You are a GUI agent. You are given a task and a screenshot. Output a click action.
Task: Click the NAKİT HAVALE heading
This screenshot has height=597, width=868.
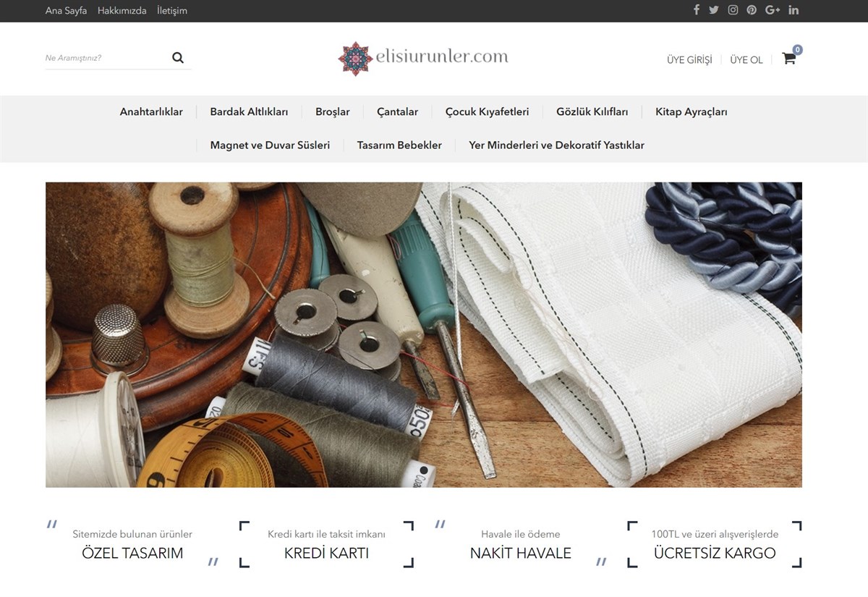point(521,554)
